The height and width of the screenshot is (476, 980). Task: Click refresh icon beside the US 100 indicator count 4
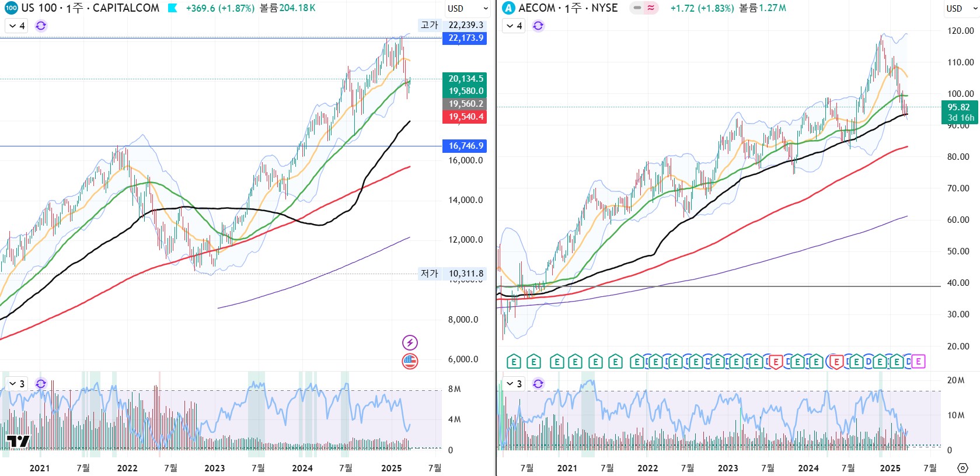point(41,26)
